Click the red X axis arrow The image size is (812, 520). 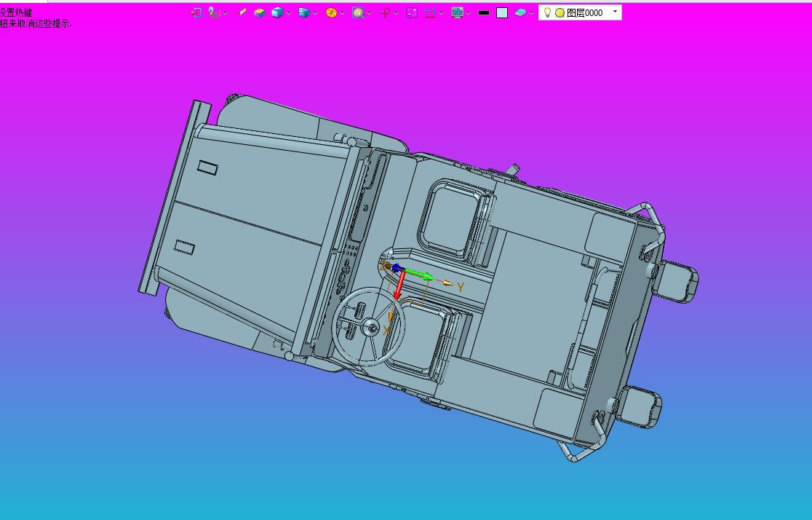click(399, 285)
